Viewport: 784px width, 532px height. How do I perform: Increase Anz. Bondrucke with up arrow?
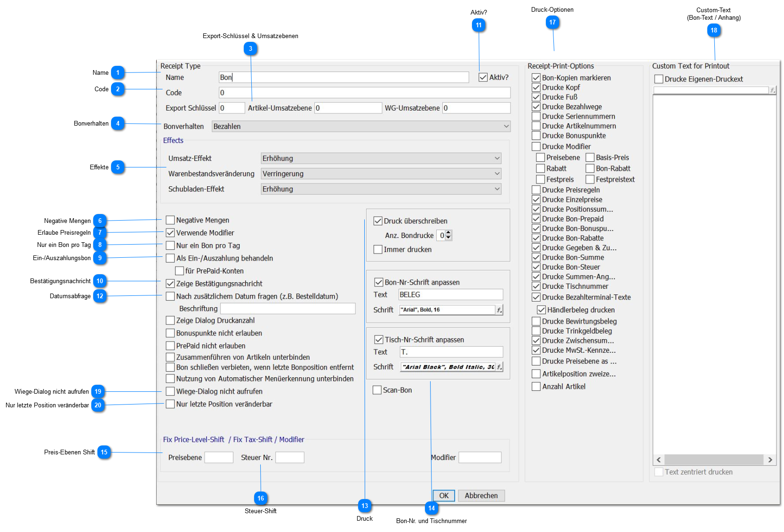point(448,232)
